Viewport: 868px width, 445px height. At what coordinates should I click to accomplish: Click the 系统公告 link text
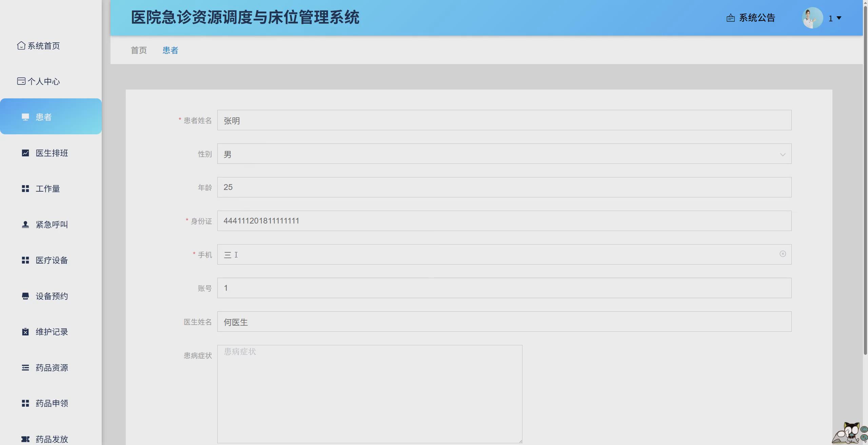pos(757,18)
